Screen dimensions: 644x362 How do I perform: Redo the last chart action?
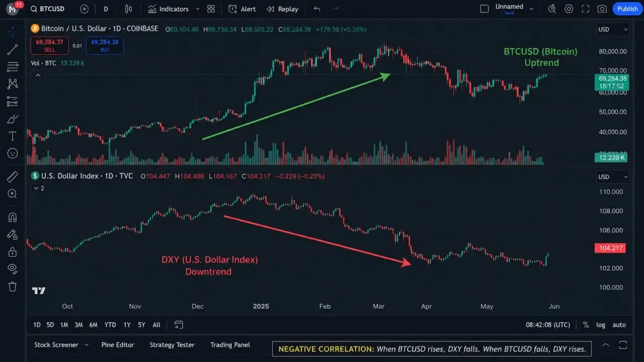pyautogui.click(x=335, y=9)
